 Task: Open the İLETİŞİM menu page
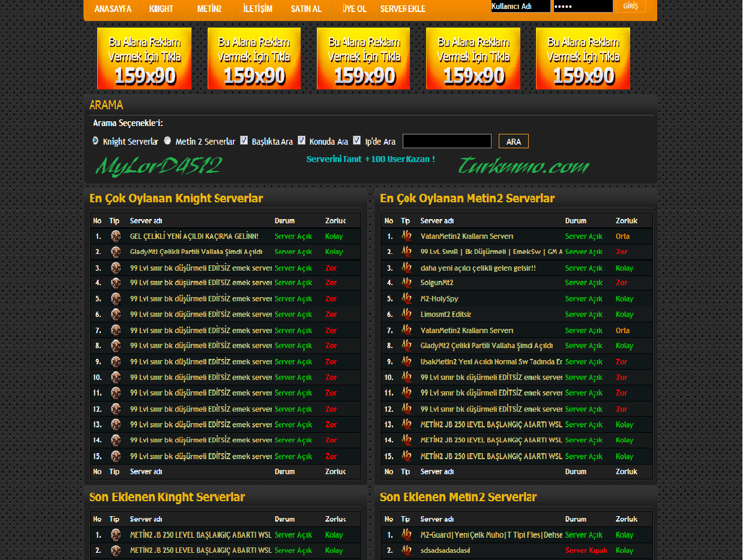[x=258, y=9]
